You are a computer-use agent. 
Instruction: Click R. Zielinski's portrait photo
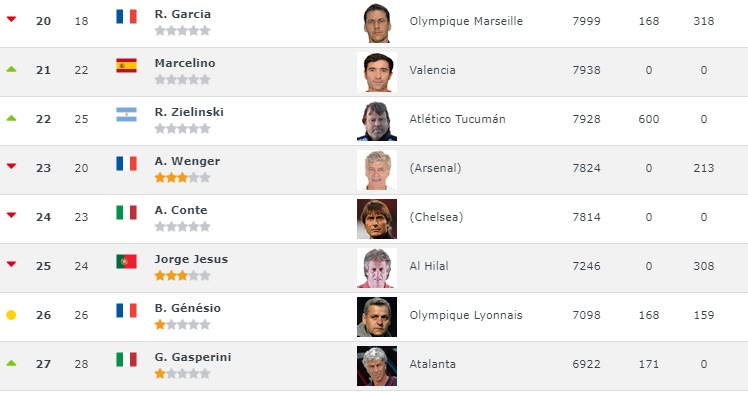[377, 121]
